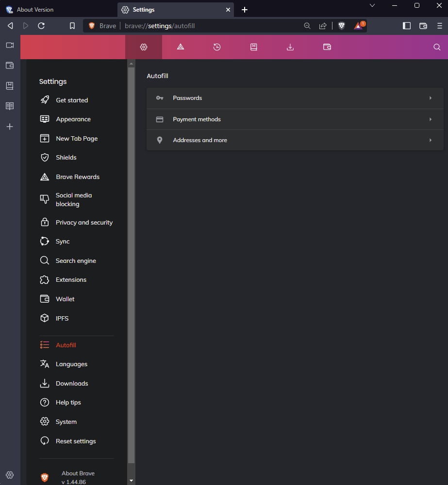Expand the Passwords section chevron
Image resolution: width=448 pixels, height=485 pixels.
[430, 98]
